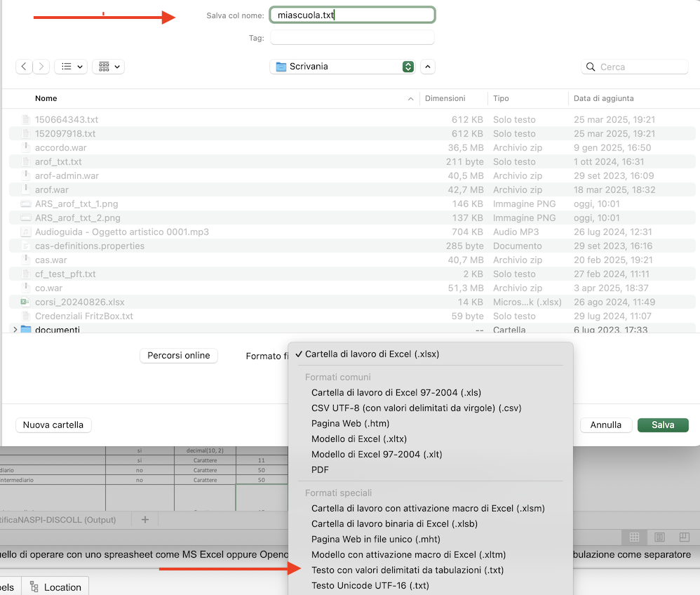The width and height of the screenshot is (700, 595).
Task: Expand the documenti folder disclosure triangle
Action: pyautogui.click(x=15, y=330)
